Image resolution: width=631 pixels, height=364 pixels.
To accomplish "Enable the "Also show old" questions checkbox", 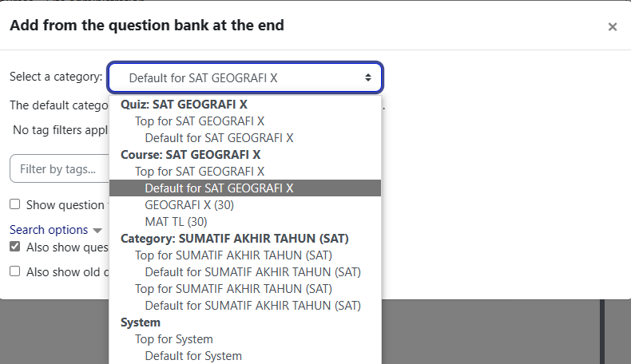I will (15, 271).
